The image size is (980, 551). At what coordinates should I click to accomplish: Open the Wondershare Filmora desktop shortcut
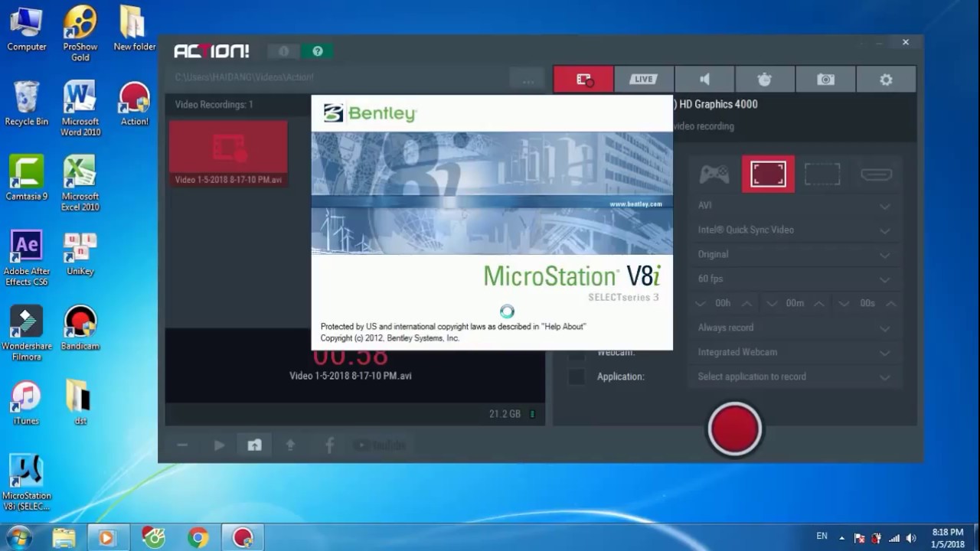[27, 333]
